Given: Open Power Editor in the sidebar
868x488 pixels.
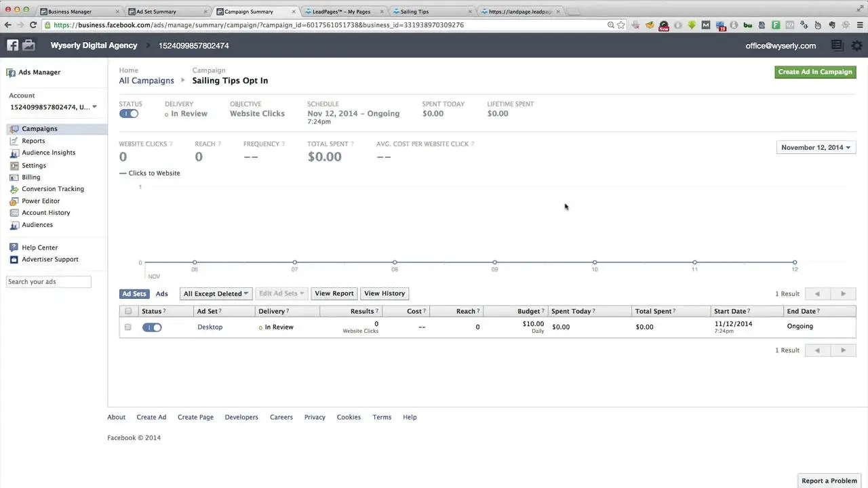Looking at the screenshot, I should click(41, 201).
